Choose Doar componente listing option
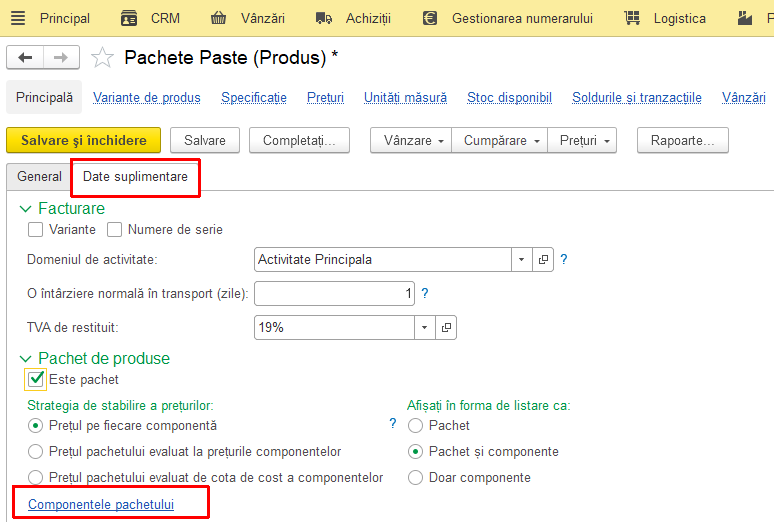Image resolution: width=774 pixels, height=522 pixels. tap(415, 478)
